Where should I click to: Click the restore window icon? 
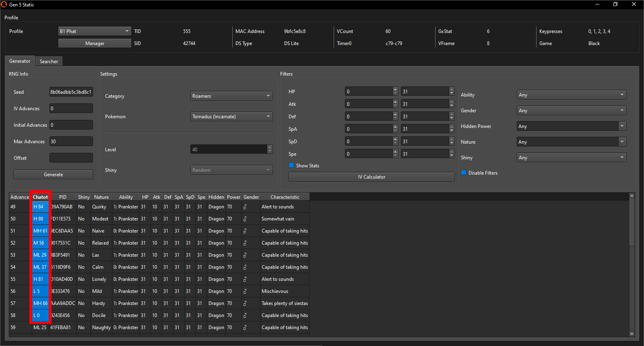click(x=615, y=4)
